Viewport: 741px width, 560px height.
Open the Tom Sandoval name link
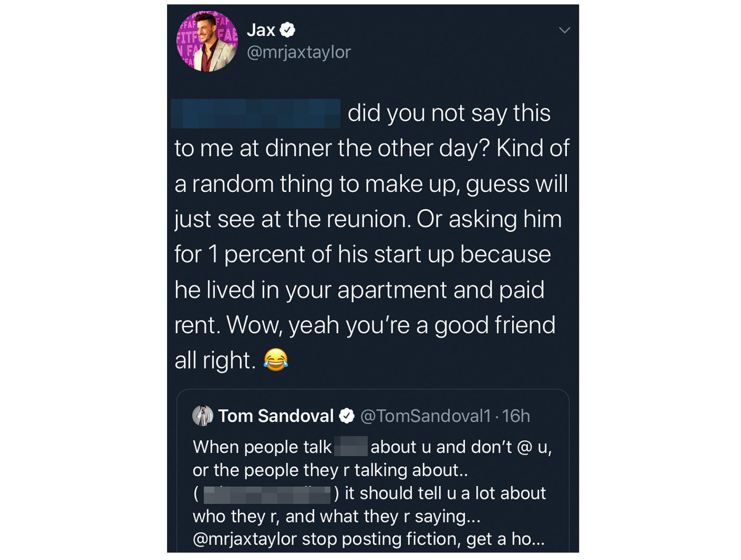(x=276, y=416)
